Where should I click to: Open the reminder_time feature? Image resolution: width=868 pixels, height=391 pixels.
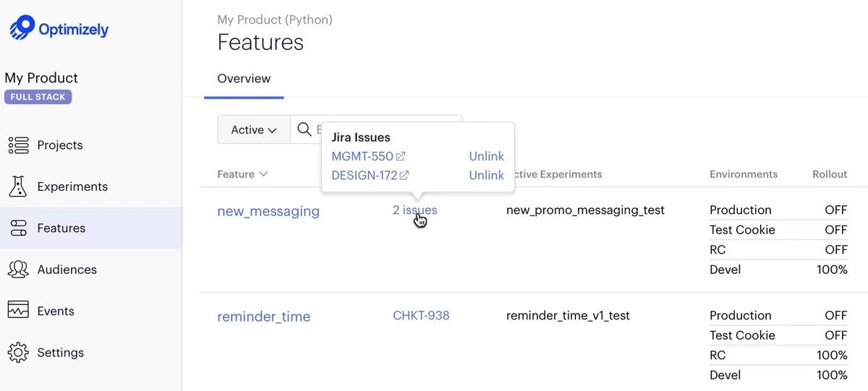[x=264, y=317]
